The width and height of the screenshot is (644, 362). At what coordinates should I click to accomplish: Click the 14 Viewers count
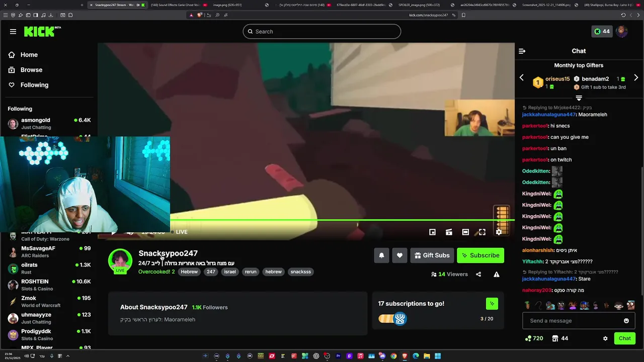pos(450,275)
